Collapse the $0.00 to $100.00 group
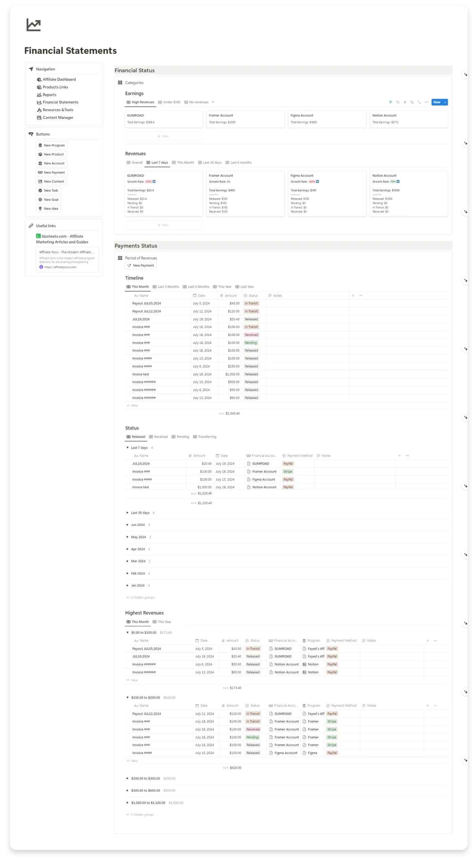This screenshot has height=868, width=476. (127, 632)
